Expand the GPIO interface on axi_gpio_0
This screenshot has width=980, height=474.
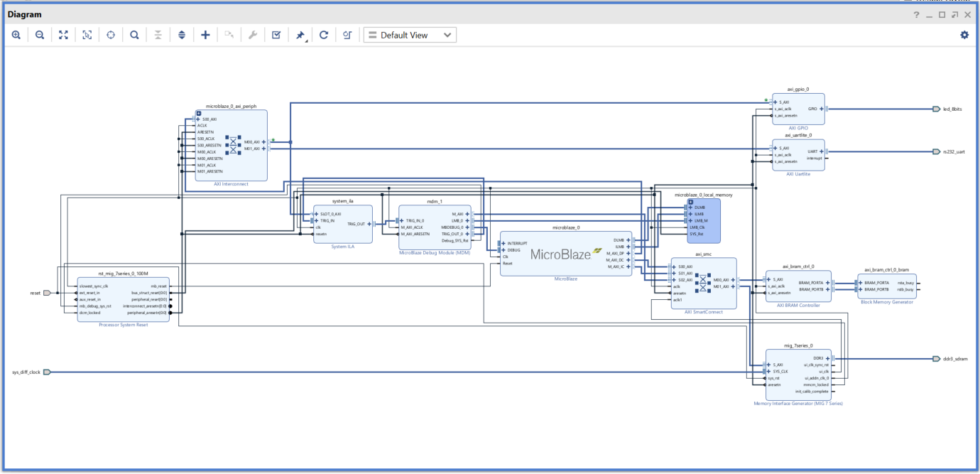[x=822, y=109]
